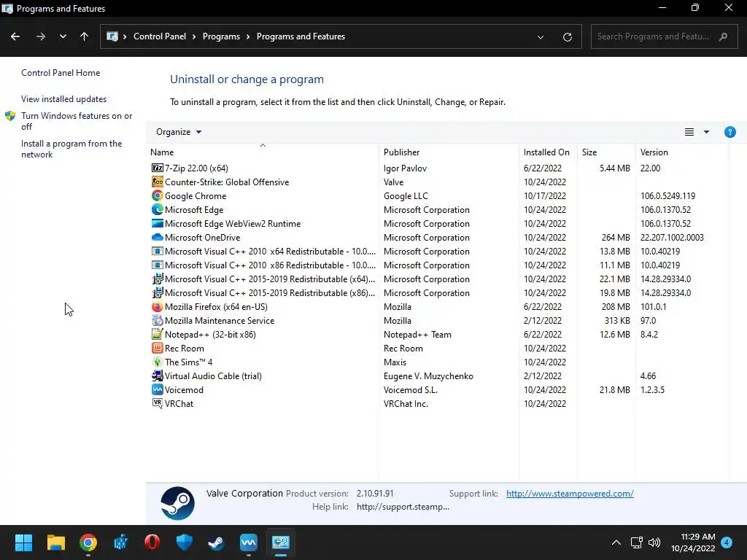
Task: Click version 22.207.1002.0003 cell
Action: tap(672, 237)
